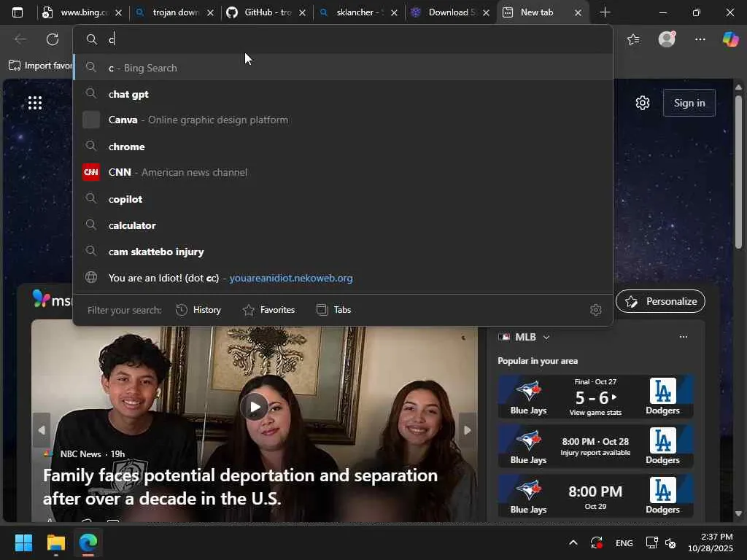Click the Personalize button
The image size is (747, 560).
pos(660,301)
